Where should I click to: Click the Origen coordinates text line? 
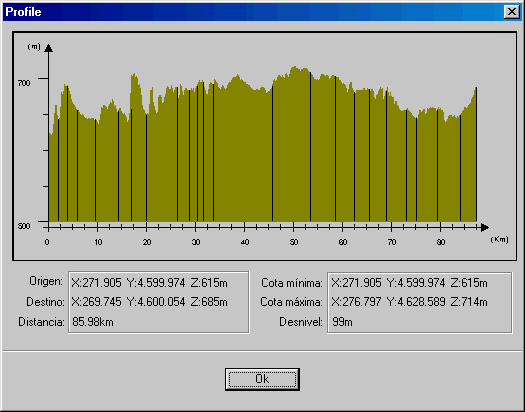[149, 283]
